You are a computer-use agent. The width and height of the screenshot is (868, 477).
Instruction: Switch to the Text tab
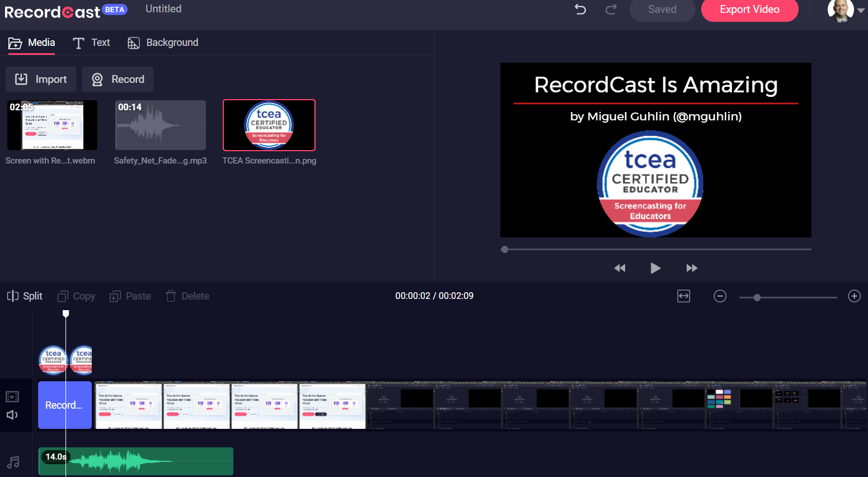[x=91, y=43]
